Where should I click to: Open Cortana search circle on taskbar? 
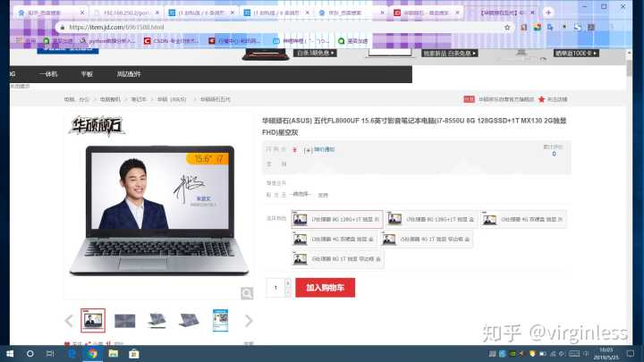click(30, 353)
